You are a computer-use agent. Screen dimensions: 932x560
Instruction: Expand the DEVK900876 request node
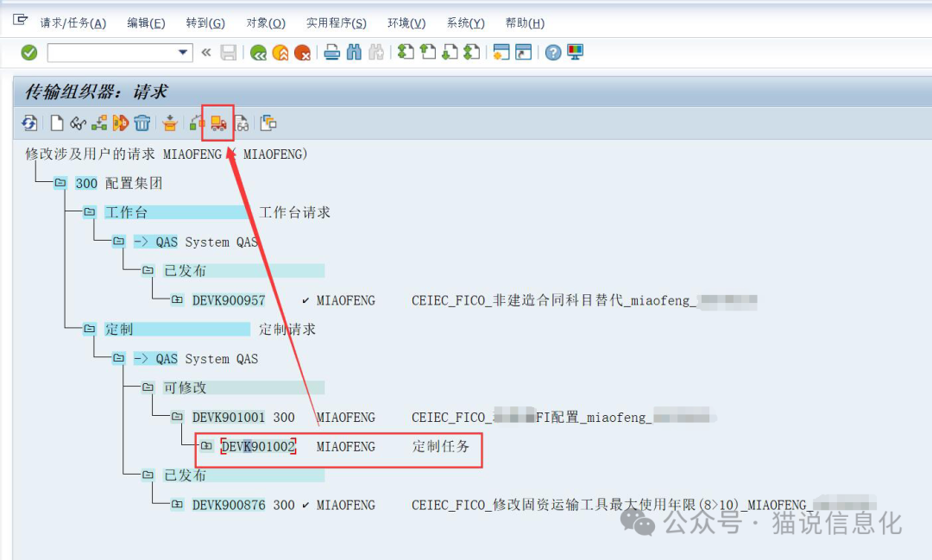pos(177,504)
